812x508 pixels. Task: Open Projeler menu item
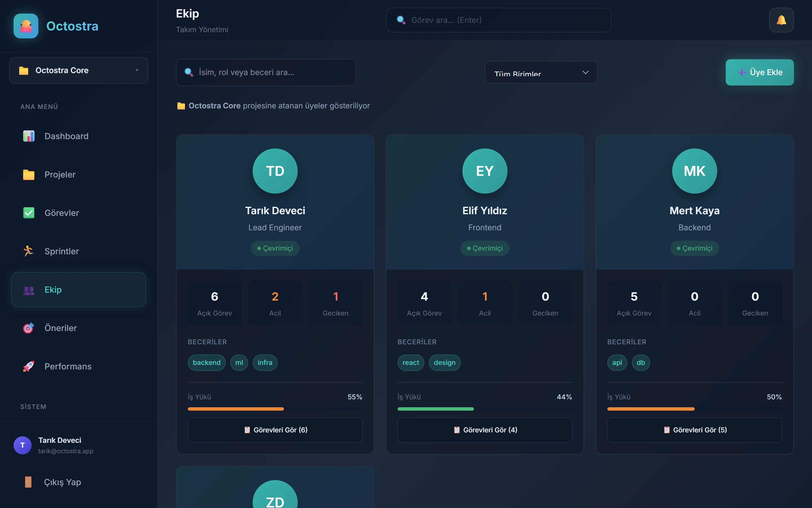(x=78, y=174)
